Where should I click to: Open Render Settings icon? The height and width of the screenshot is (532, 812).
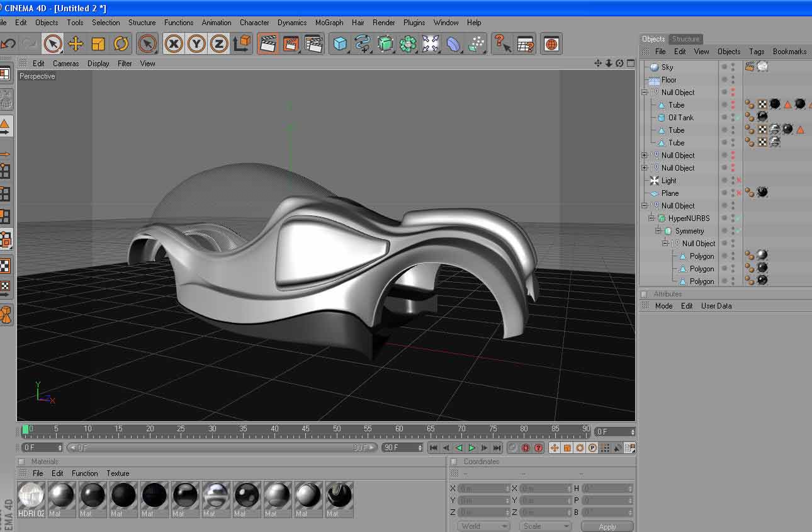coord(313,43)
